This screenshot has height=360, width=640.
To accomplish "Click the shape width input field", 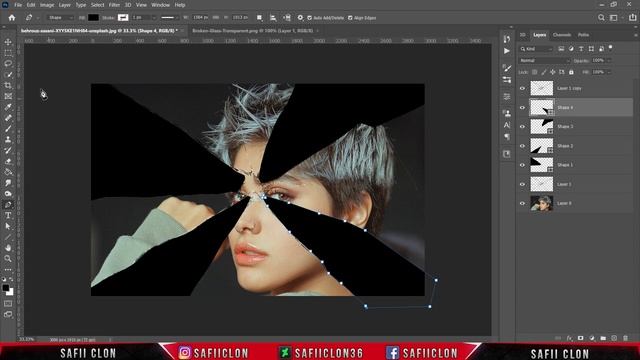I will [x=200, y=18].
